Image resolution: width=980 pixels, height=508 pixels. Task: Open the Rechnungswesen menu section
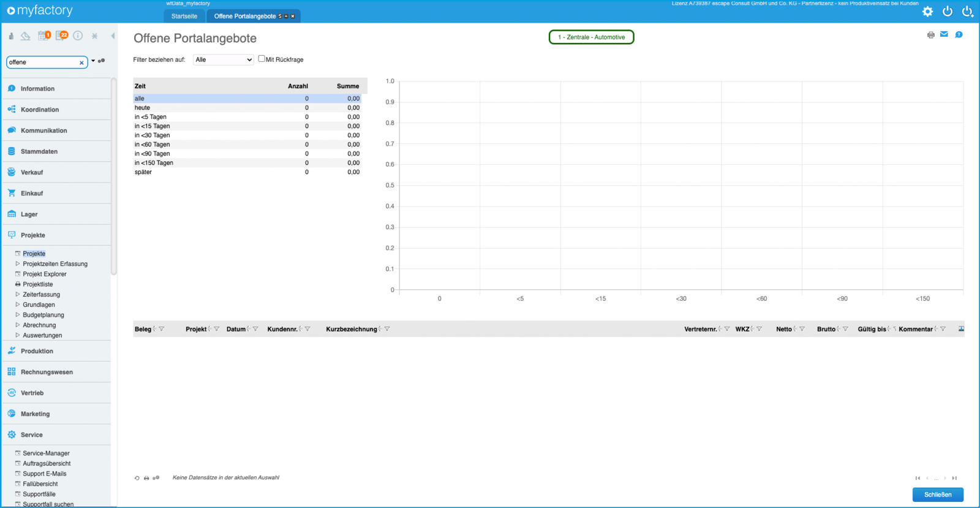coord(47,372)
